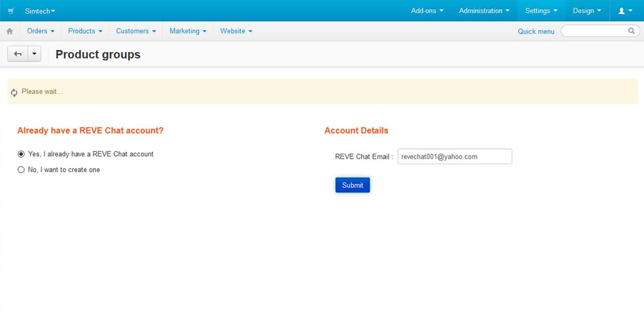Click the search magnifier icon
The height and width of the screenshot is (318, 644).
631,31
